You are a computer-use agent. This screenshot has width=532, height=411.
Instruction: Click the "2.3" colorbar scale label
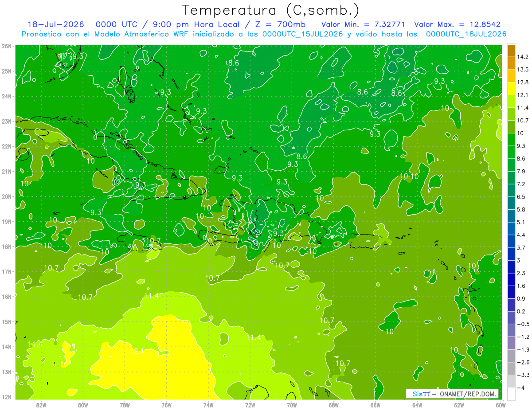click(521, 273)
